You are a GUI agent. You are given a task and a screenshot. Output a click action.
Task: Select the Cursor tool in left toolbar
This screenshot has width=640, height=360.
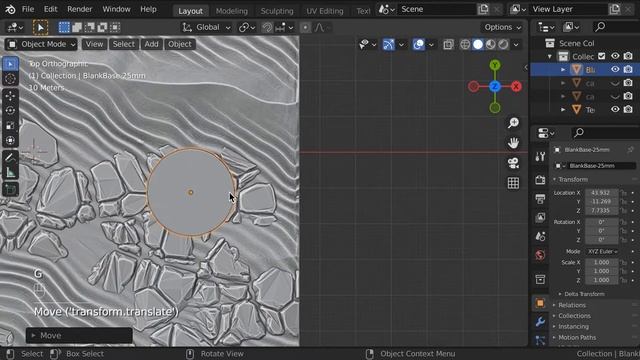[10, 79]
